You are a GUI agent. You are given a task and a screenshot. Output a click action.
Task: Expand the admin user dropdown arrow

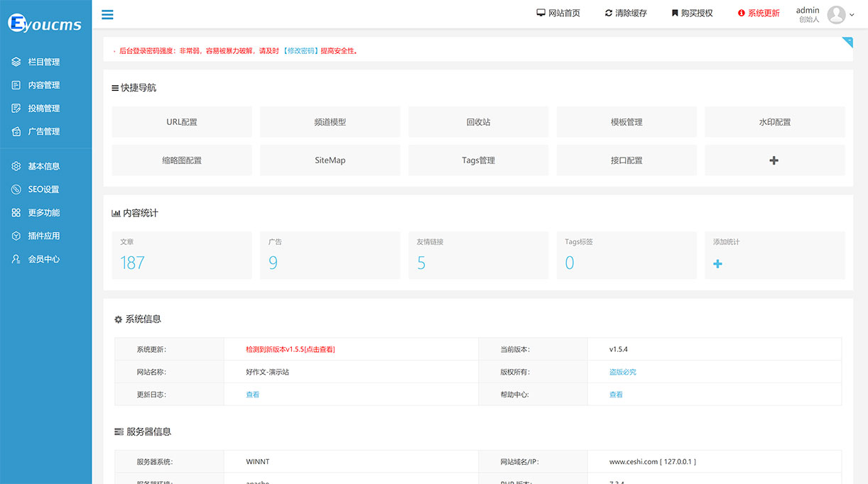point(852,13)
